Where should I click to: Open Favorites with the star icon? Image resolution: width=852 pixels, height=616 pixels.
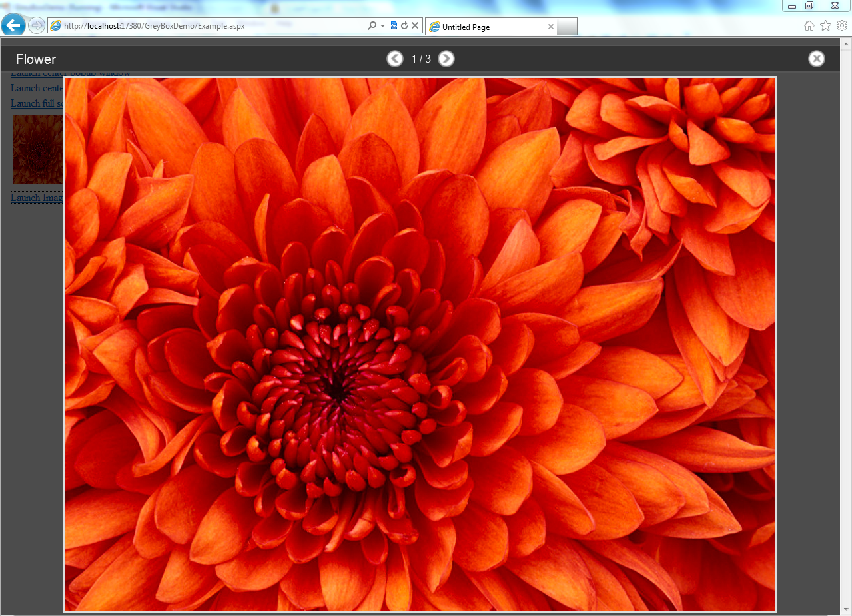(825, 25)
